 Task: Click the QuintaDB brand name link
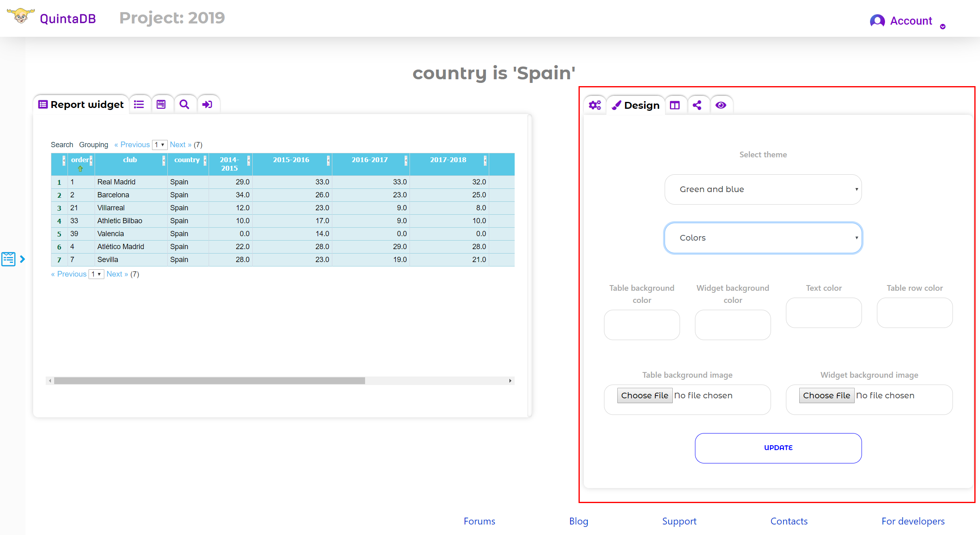click(x=68, y=19)
